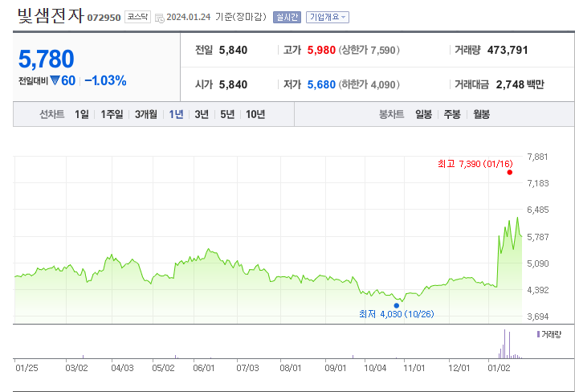Click the 시가 value 5,840
The width and height of the screenshot is (575, 392).
coord(233,84)
